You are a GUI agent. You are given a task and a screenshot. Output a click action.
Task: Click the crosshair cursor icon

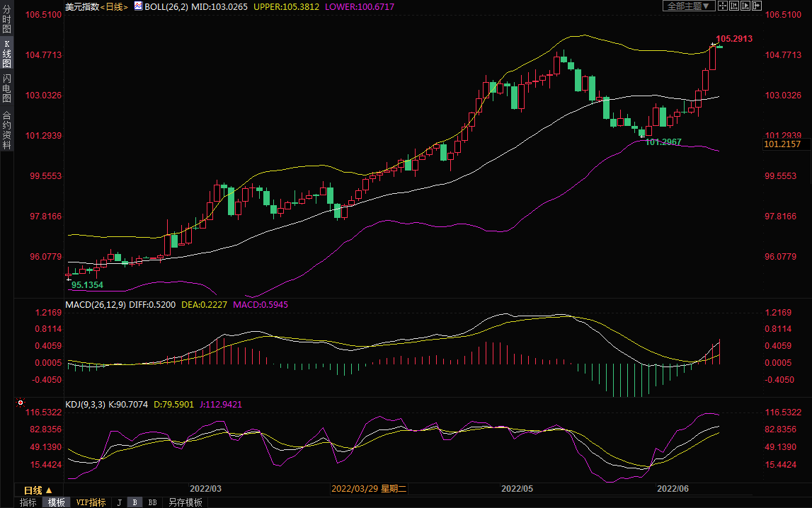pyautogui.click(x=723, y=6)
